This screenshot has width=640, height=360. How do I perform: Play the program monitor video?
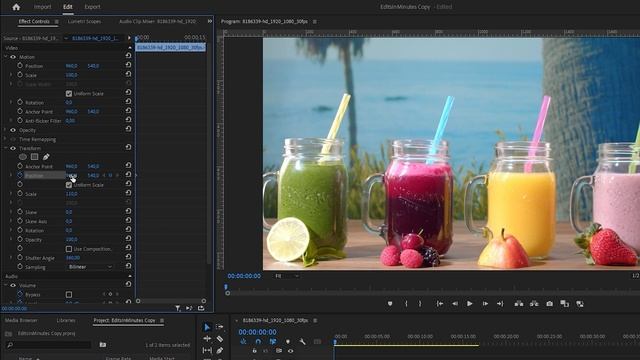coord(469,304)
